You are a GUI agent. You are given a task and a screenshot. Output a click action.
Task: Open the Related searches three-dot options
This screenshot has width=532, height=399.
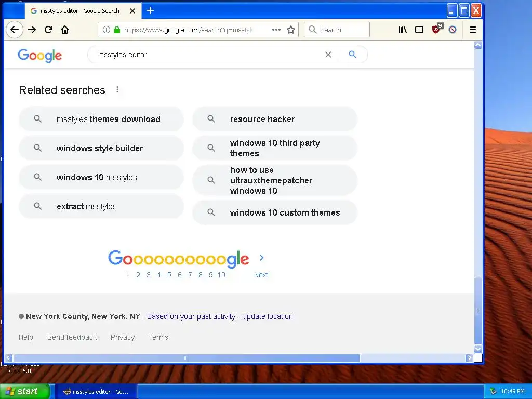pos(117,89)
